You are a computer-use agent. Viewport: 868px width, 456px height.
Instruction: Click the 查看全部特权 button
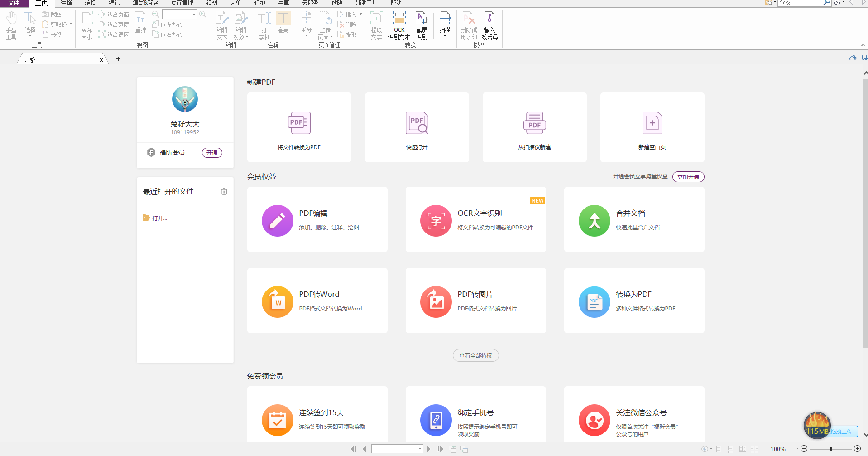(475, 356)
